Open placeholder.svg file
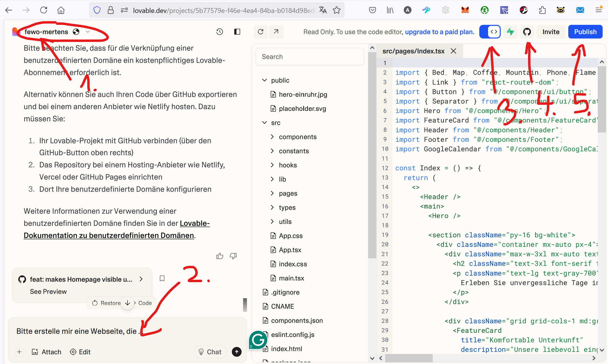608x364 pixels. [298, 109]
